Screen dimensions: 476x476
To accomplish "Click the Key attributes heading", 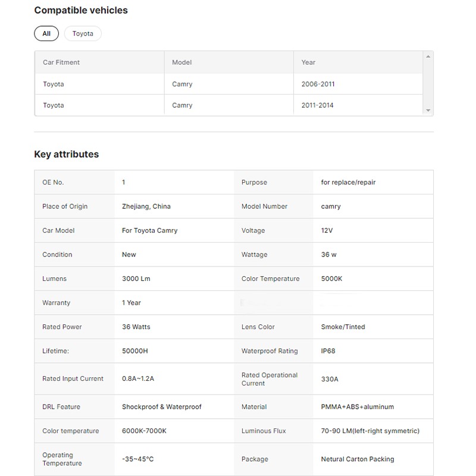I will tap(67, 154).
